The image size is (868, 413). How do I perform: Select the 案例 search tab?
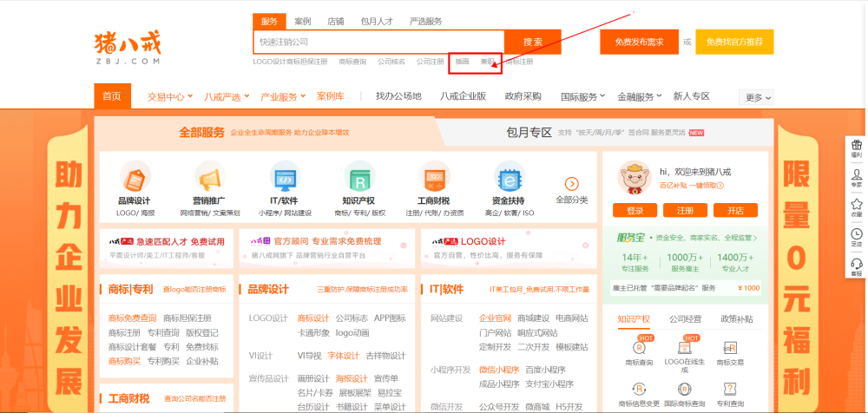pos(303,22)
